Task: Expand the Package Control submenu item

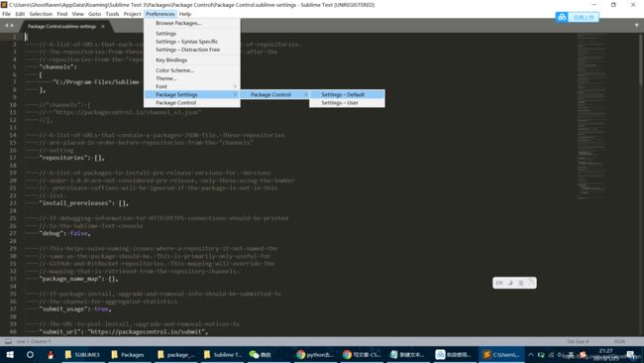Action: coord(274,94)
